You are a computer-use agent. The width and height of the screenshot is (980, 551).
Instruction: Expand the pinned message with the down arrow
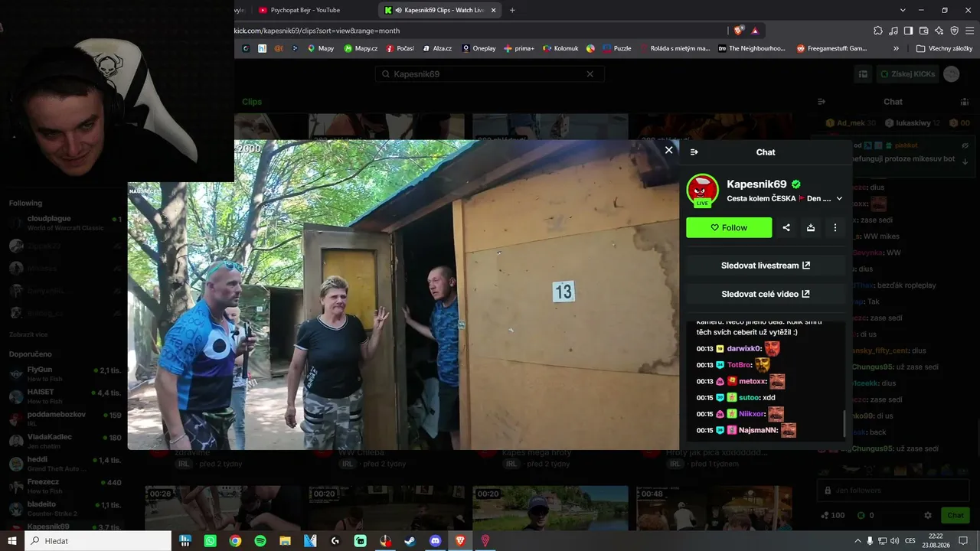click(x=965, y=161)
